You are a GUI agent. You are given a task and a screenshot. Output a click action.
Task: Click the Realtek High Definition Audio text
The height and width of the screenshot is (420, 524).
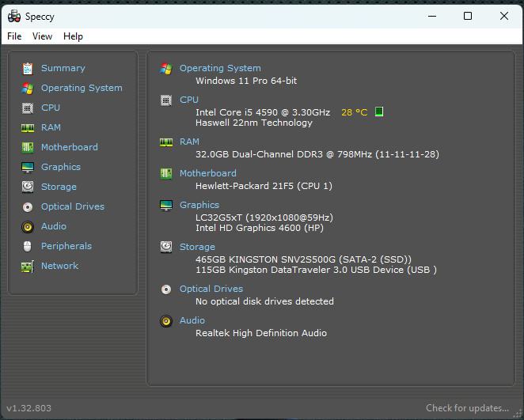coord(261,333)
